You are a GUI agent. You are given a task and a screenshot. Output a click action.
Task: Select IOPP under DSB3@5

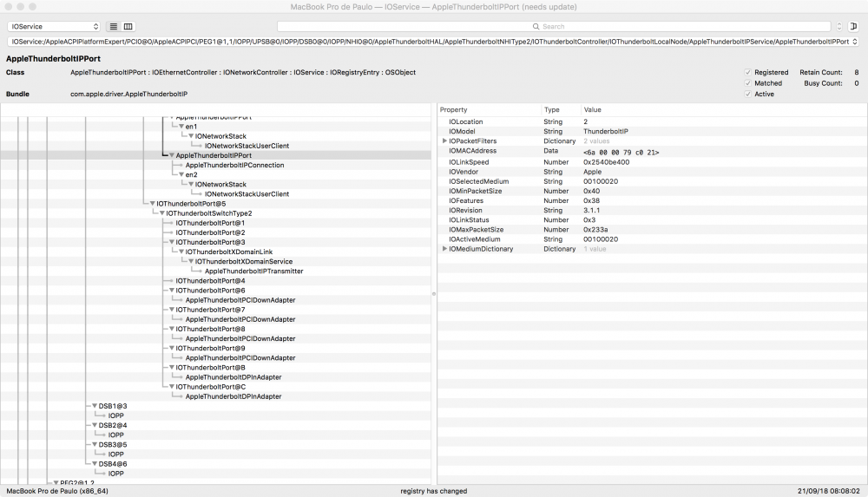(115, 454)
